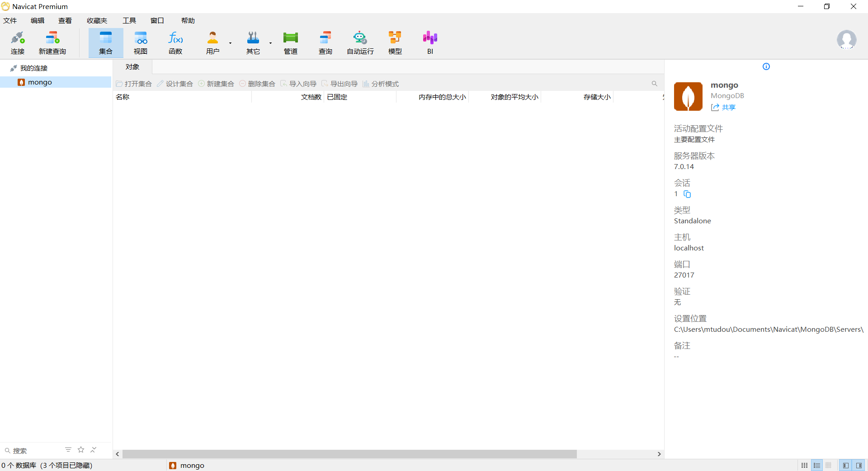Click the mongo entry in the status bar
The width and height of the screenshot is (868, 471).
[x=187, y=466]
